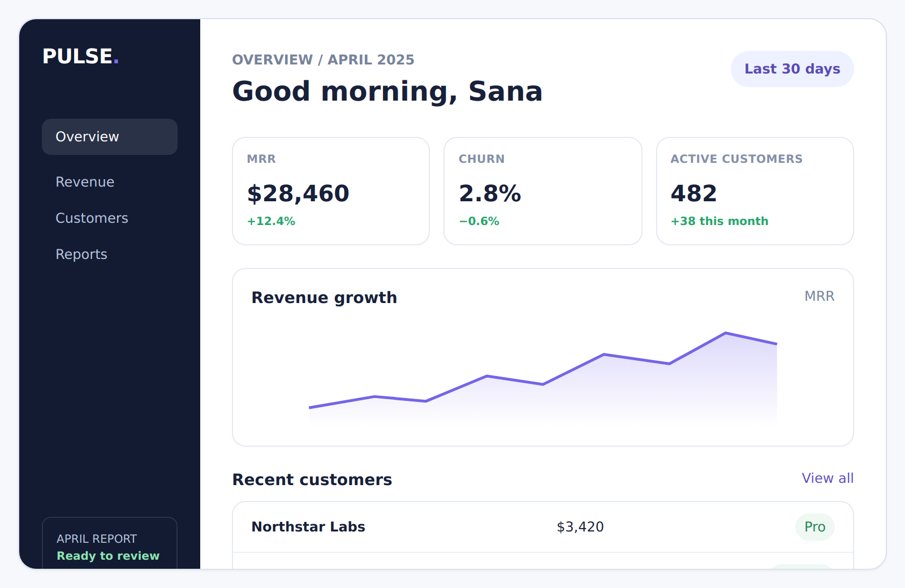
Task: Click the Overview / April 2025 breadcrumb
Action: 323,60
